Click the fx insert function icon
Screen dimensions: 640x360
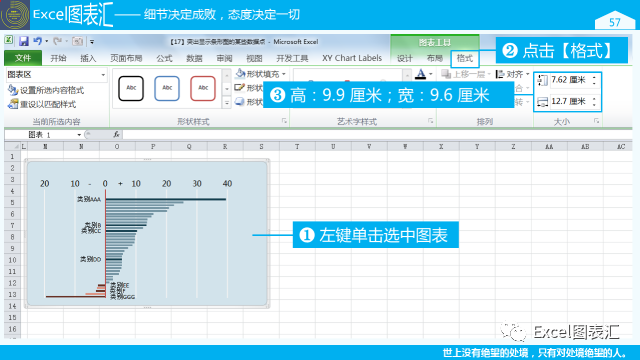(116, 134)
